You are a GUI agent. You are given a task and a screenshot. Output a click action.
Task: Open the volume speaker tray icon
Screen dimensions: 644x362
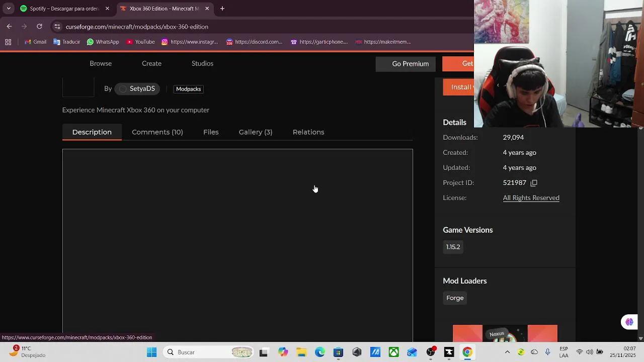coord(590,352)
